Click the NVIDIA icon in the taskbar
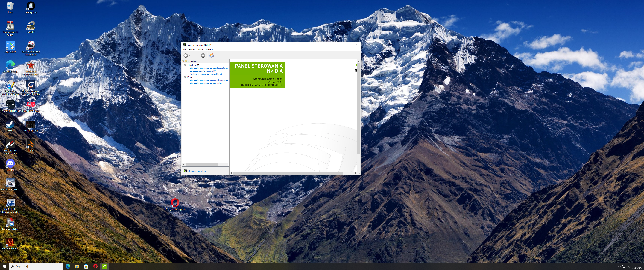This screenshot has width=644, height=270. click(105, 266)
